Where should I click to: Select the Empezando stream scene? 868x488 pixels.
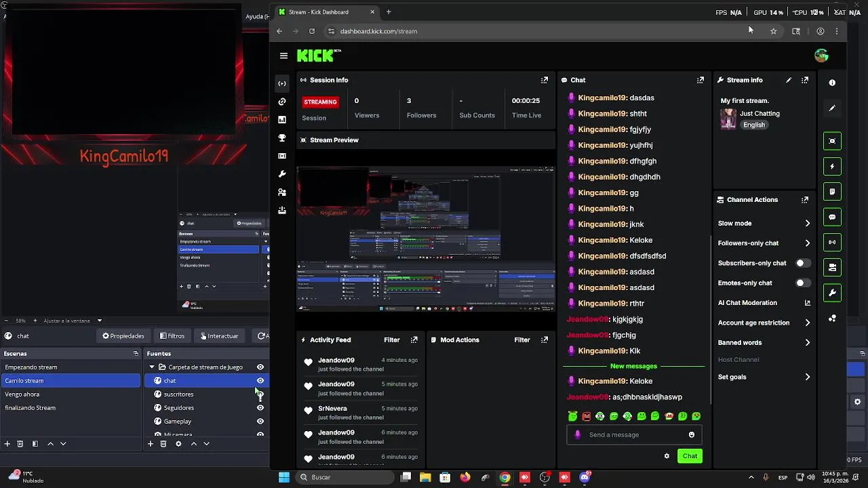pyautogui.click(x=70, y=367)
